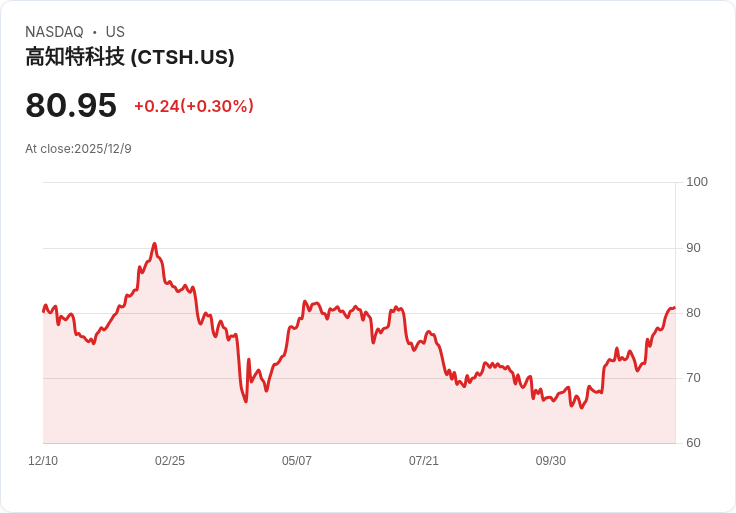Click the chart's lowest dip in April
Image resolution: width=736 pixels, height=513 pixels.
tap(245, 401)
